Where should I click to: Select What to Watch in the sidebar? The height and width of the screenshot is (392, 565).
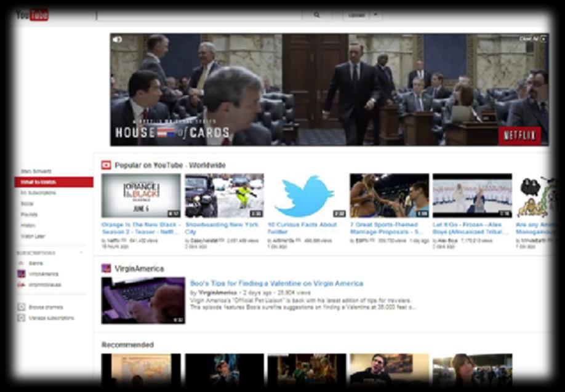[54, 182]
